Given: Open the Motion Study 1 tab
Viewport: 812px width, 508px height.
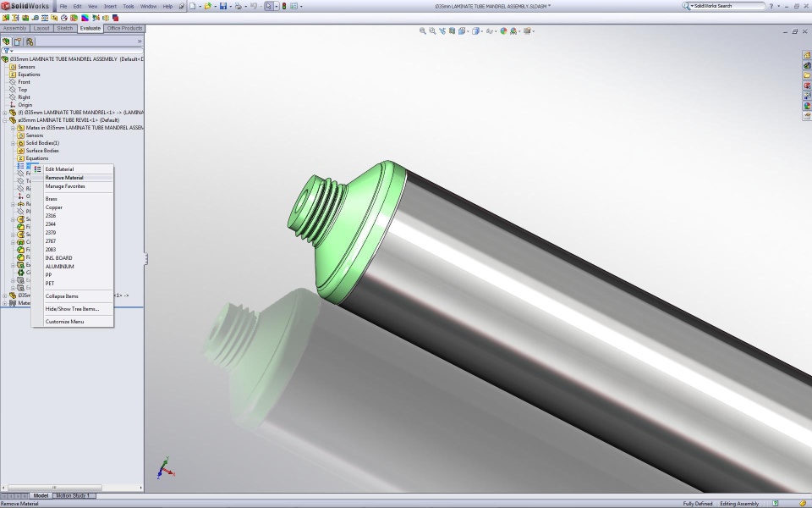Looking at the screenshot, I should 73,495.
